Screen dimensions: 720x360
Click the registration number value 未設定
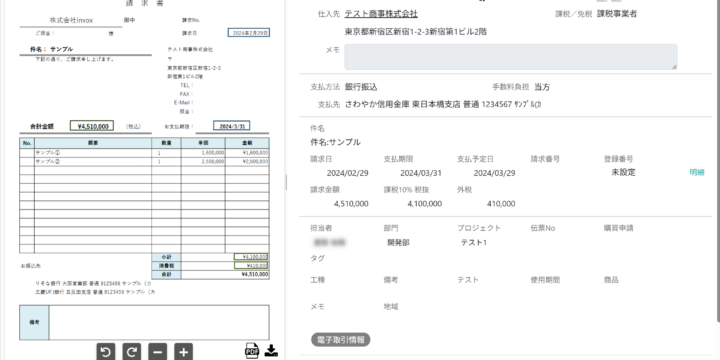click(x=624, y=173)
